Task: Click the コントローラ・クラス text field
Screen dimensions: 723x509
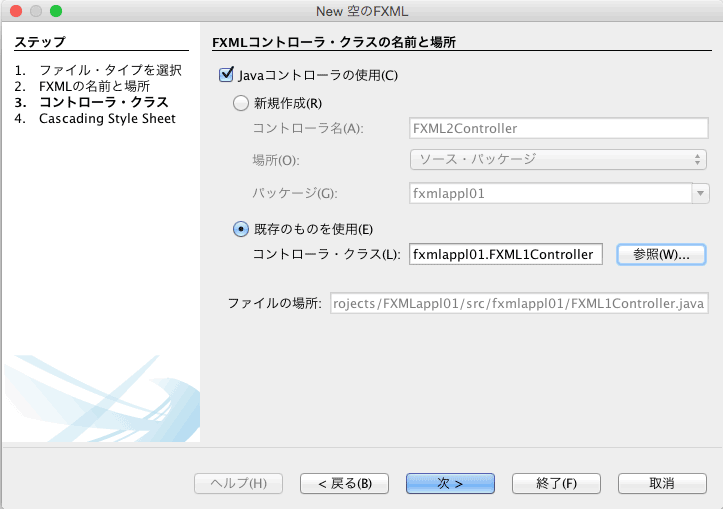Action: pyautogui.click(x=506, y=254)
